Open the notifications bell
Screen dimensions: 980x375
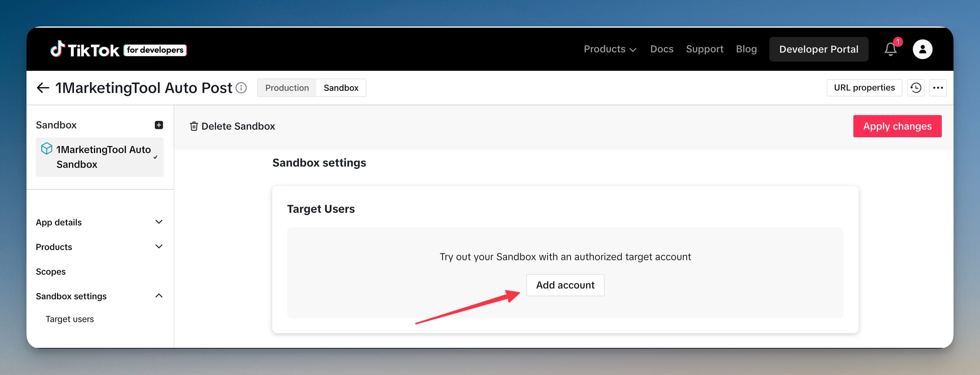[x=891, y=49]
